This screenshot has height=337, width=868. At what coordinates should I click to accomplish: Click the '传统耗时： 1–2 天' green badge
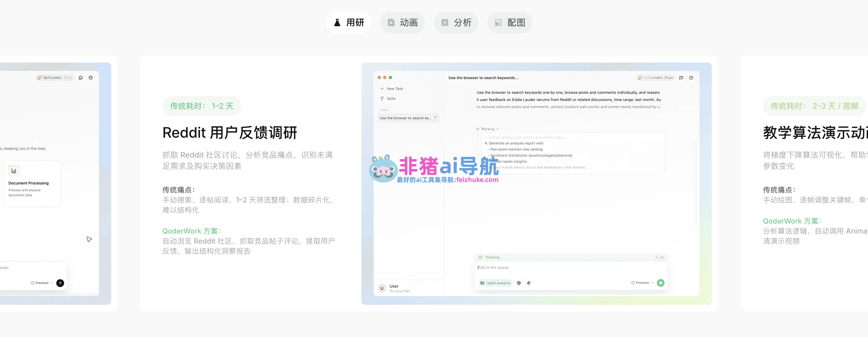[x=202, y=106]
